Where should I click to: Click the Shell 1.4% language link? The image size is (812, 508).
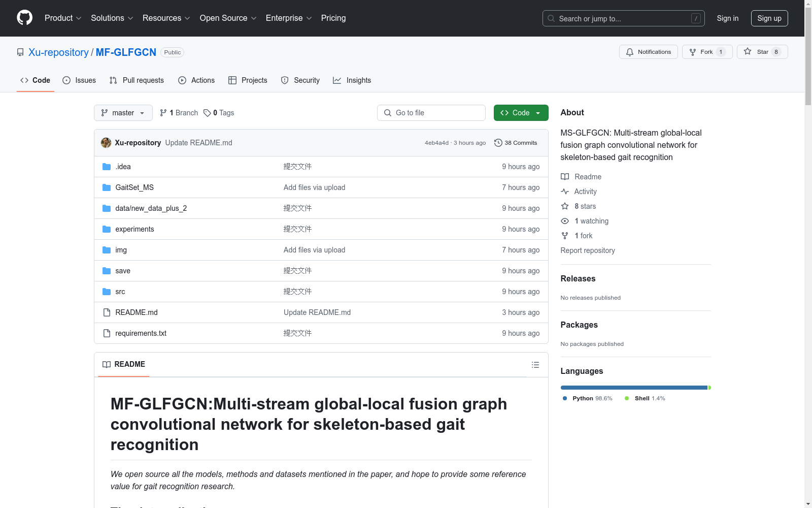(645, 398)
